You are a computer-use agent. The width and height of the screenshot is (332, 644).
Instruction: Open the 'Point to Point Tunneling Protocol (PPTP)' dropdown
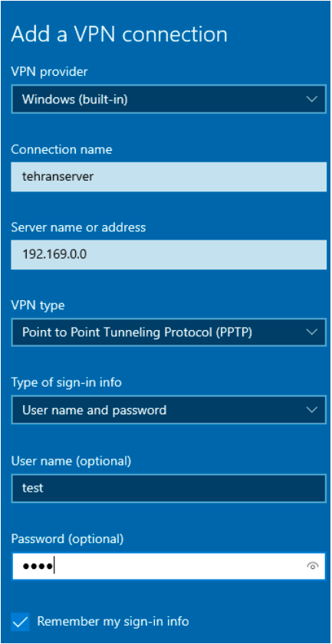coord(169,332)
